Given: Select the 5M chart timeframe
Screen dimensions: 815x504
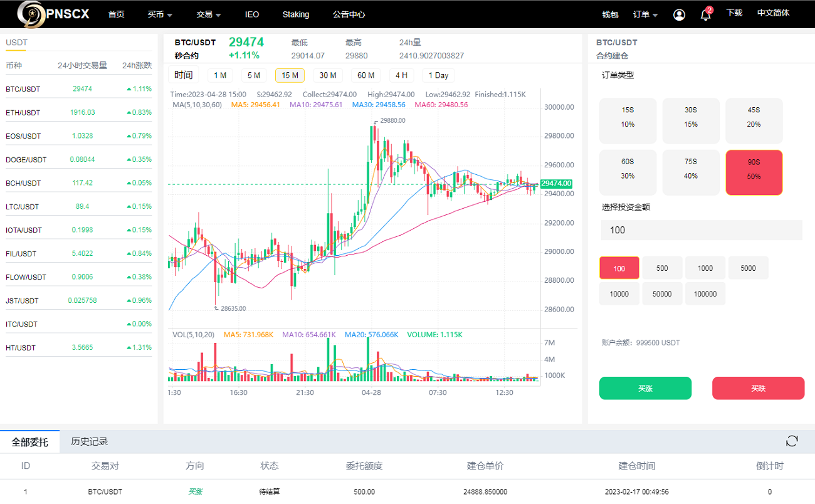Looking at the screenshot, I should [x=254, y=75].
